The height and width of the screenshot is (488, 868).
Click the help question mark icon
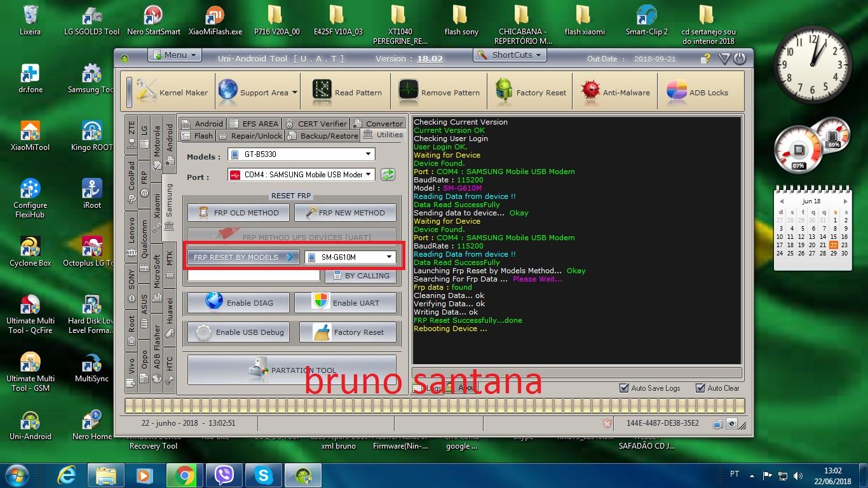(x=705, y=58)
